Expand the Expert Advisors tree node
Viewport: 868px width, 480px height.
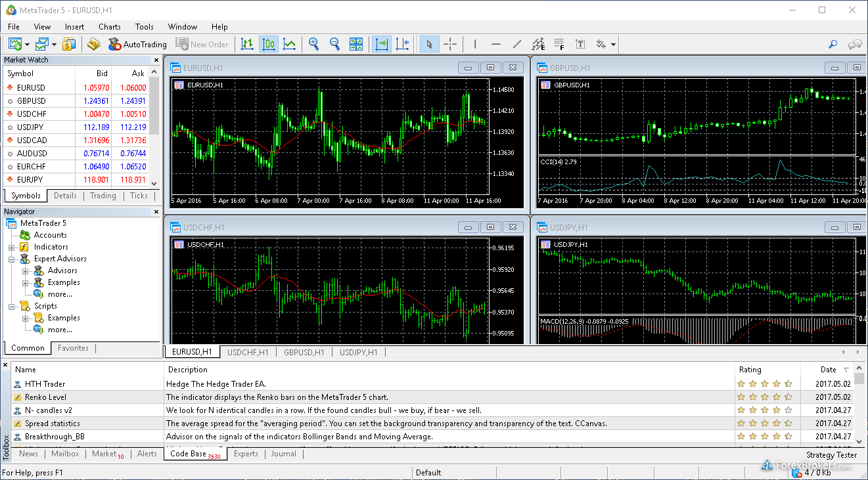tap(11, 258)
